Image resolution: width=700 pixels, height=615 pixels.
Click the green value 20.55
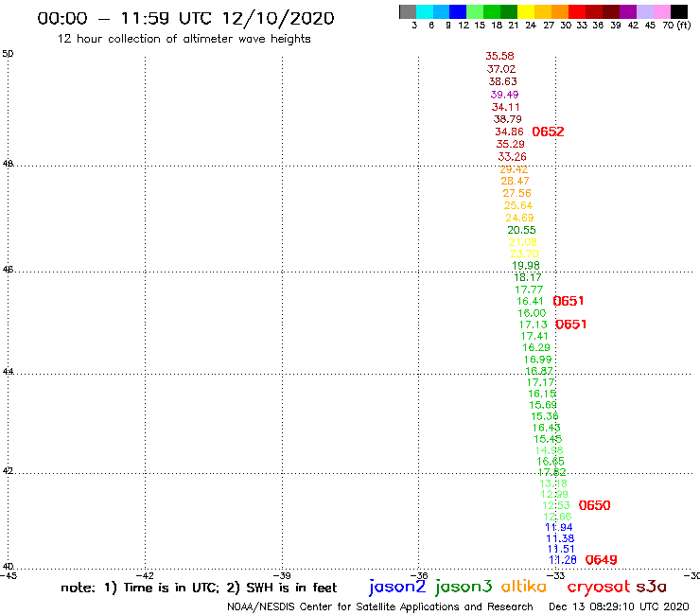point(521,230)
